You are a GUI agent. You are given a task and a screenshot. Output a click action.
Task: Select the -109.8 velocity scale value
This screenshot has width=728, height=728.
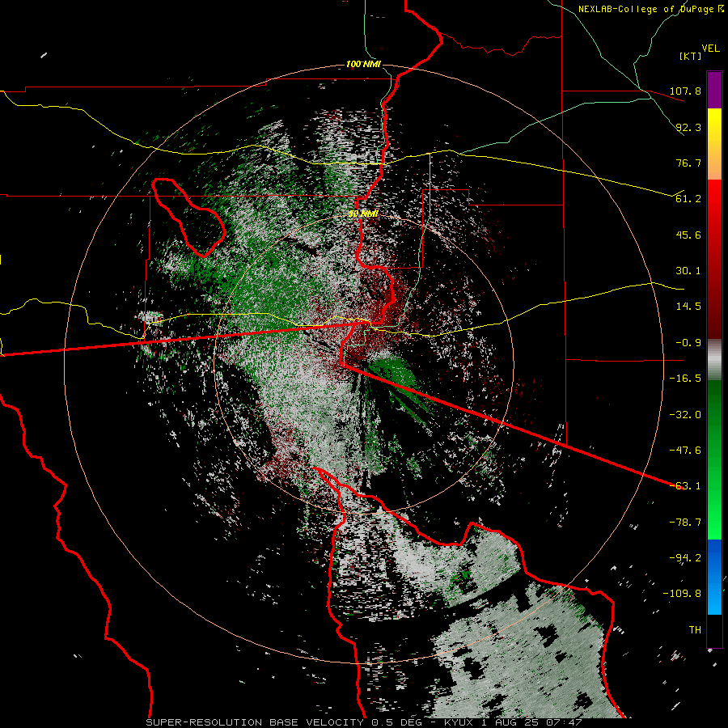point(682,594)
